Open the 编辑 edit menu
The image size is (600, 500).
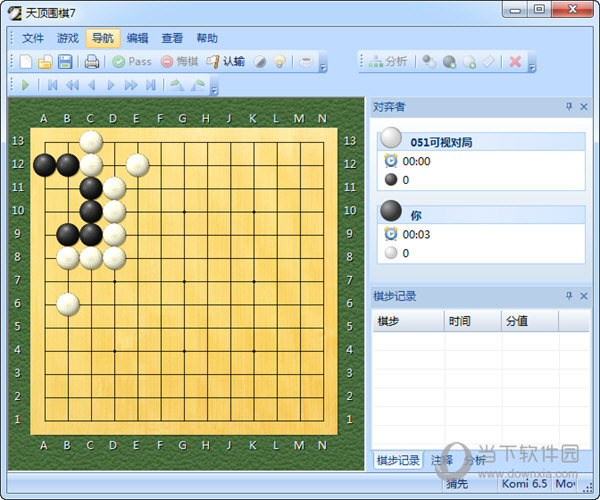pos(137,38)
